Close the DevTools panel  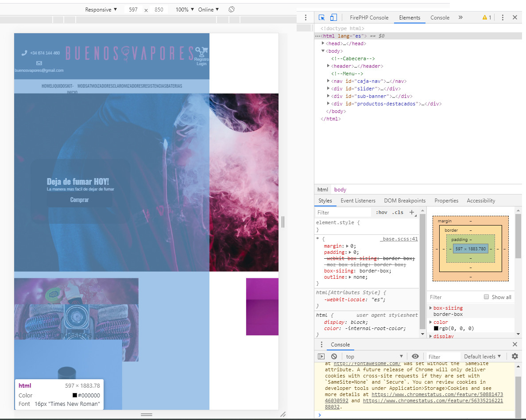[x=515, y=17]
